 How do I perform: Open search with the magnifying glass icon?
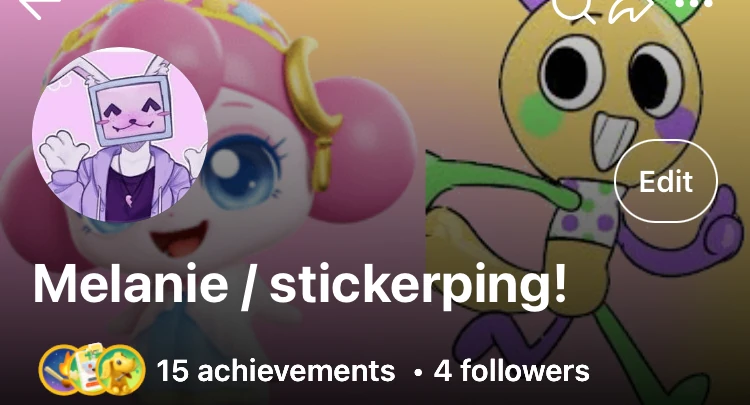click(x=574, y=10)
